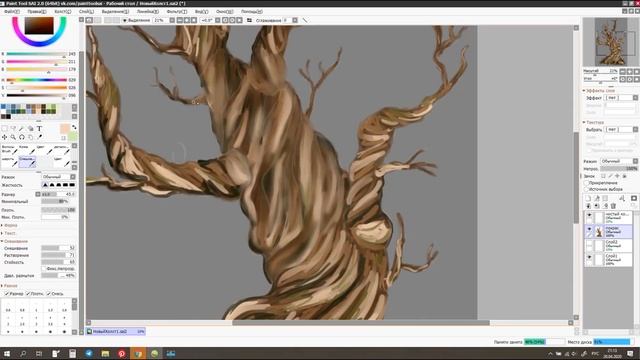
Task: Click the layer mask icon
Action: (x=634, y=198)
